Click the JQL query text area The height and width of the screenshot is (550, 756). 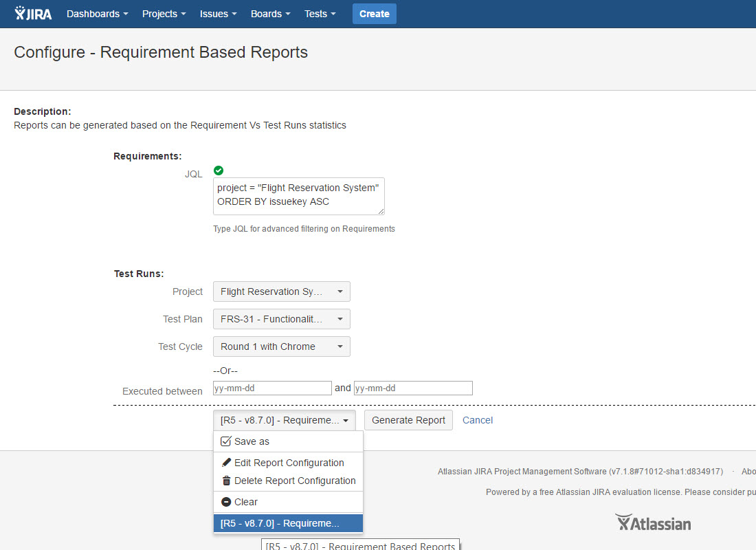[298, 196]
